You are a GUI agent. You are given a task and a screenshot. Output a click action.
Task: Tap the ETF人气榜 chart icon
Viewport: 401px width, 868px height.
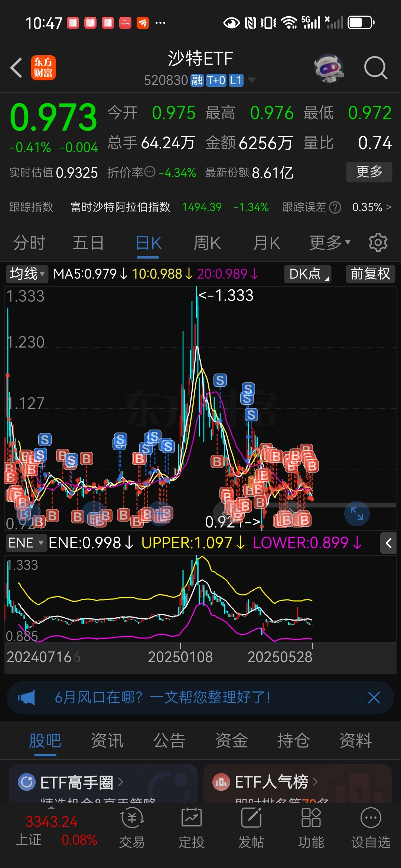tap(221, 782)
